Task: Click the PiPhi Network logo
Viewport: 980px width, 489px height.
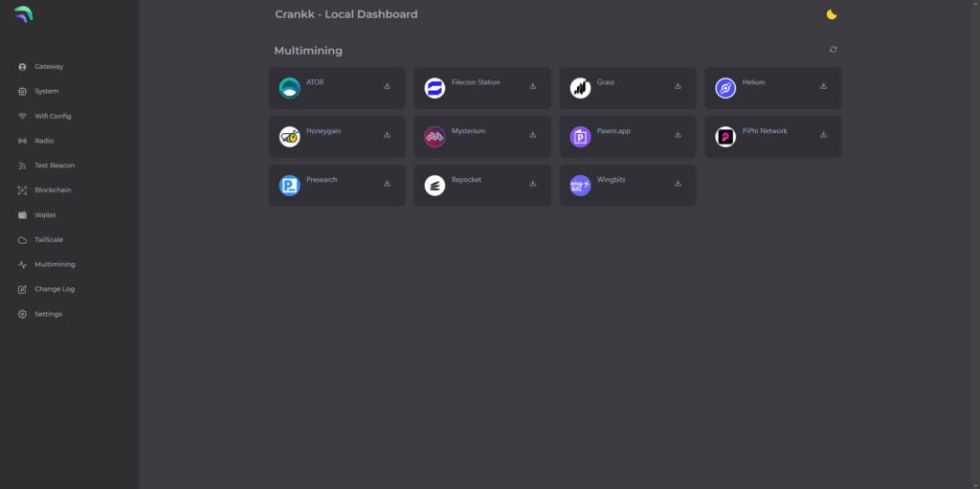Action: (x=725, y=137)
